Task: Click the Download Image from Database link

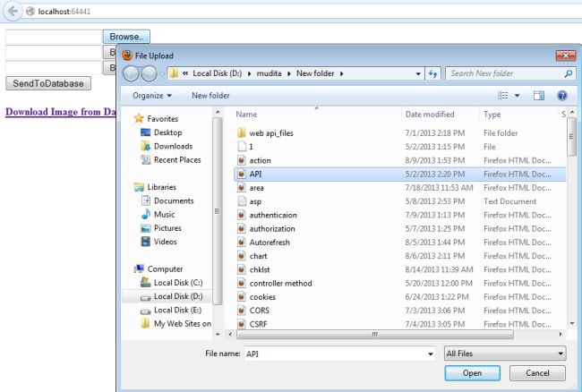Action: pos(61,112)
